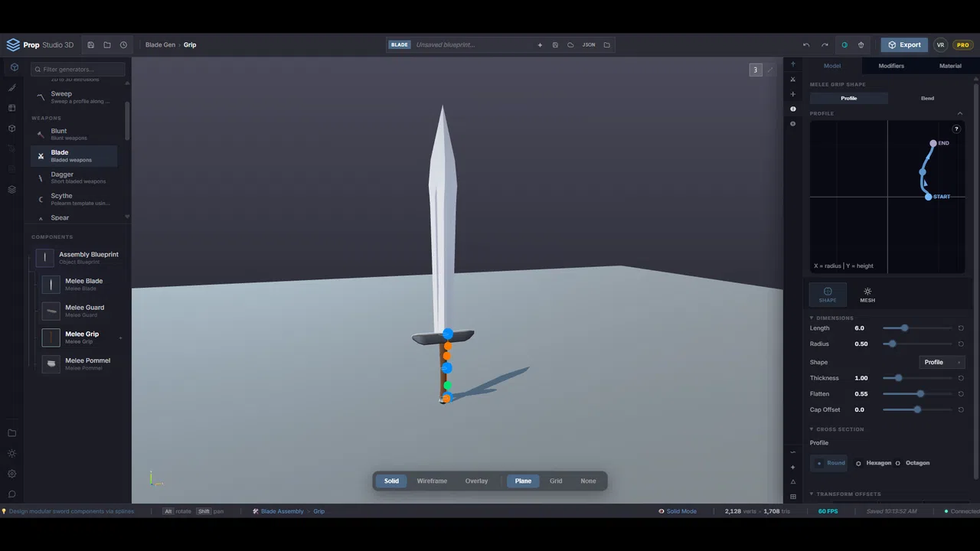Open the folder icon beside the save icon
The image size is (980, 551).
click(107, 45)
